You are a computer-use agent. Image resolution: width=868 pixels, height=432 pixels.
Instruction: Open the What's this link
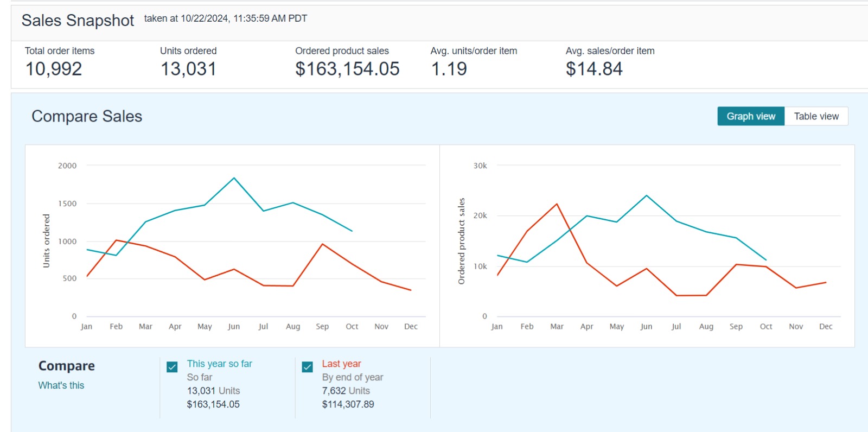pyautogui.click(x=61, y=385)
